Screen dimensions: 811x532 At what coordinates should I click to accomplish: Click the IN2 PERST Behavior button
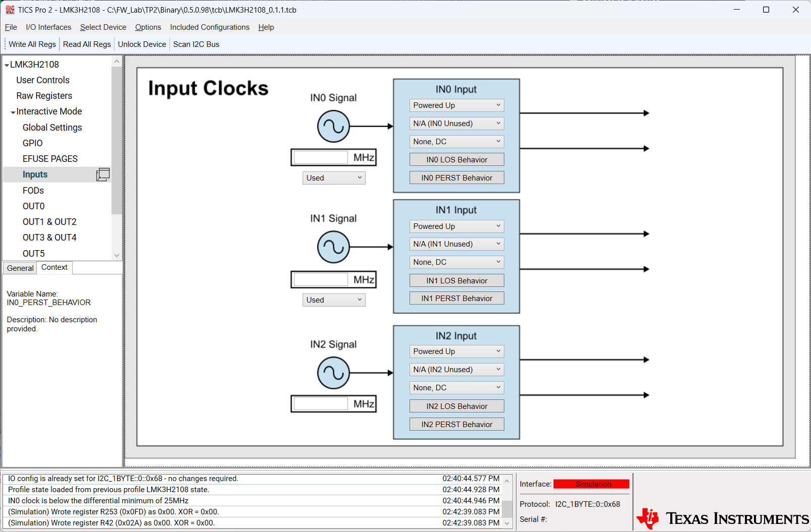pyautogui.click(x=456, y=424)
